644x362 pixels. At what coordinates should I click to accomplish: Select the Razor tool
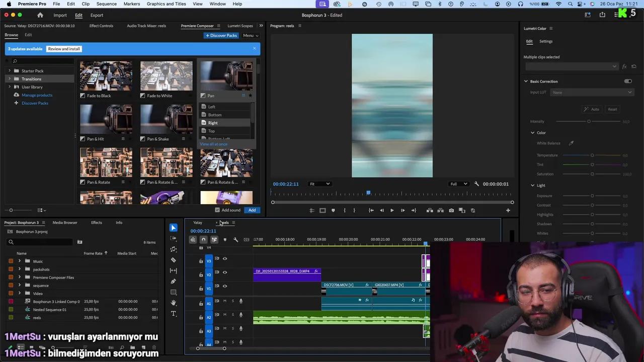coord(174,260)
